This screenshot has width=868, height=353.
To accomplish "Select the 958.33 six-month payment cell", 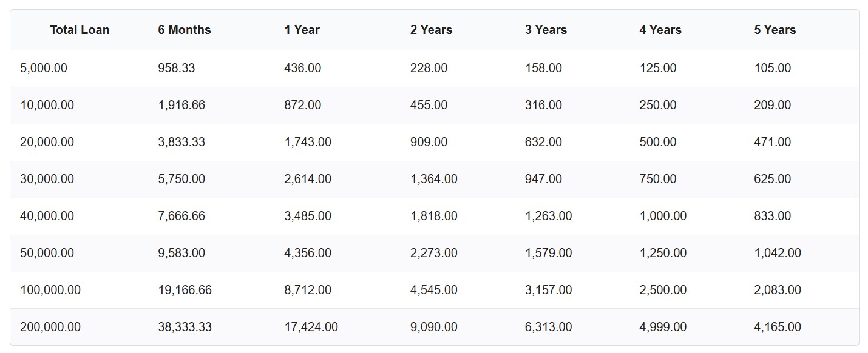I will pyautogui.click(x=177, y=68).
